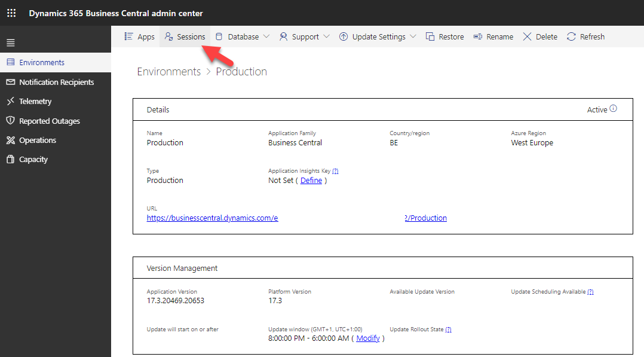Click Apps label in the toolbar
644x357 pixels.
(x=146, y=37)
